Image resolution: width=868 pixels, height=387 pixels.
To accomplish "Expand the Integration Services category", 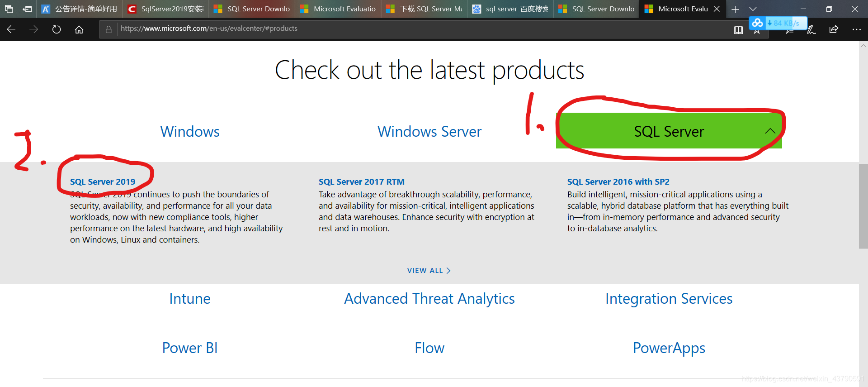I will 669,299.
